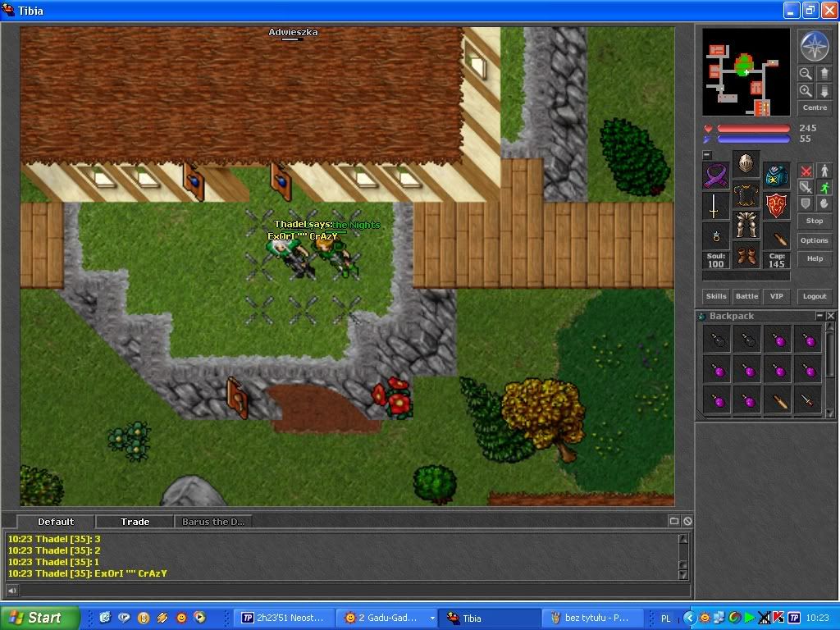
Task: Click the Backpack scrollbar down arrow
Action: point(830,413)
